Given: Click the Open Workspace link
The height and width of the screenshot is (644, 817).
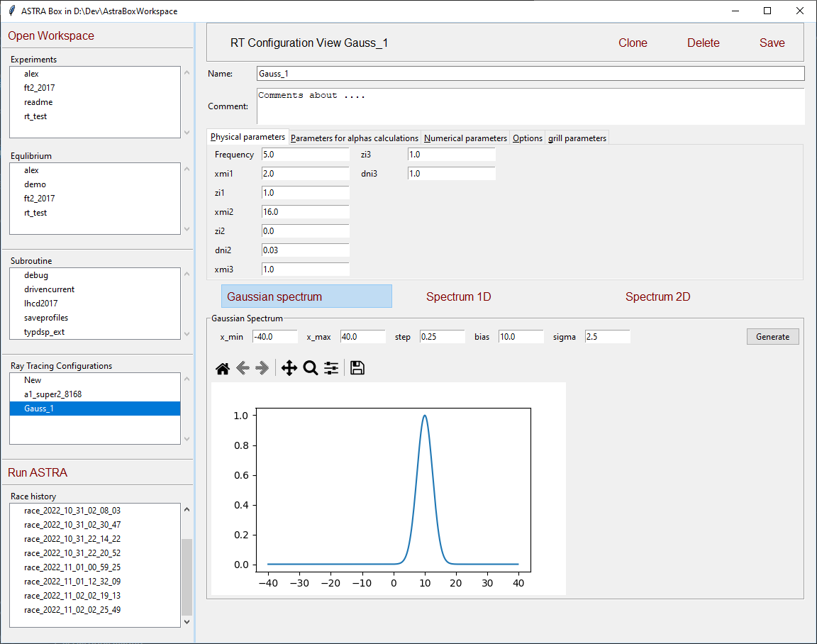Looking at the screenshot, I should [x=51, y=36].
